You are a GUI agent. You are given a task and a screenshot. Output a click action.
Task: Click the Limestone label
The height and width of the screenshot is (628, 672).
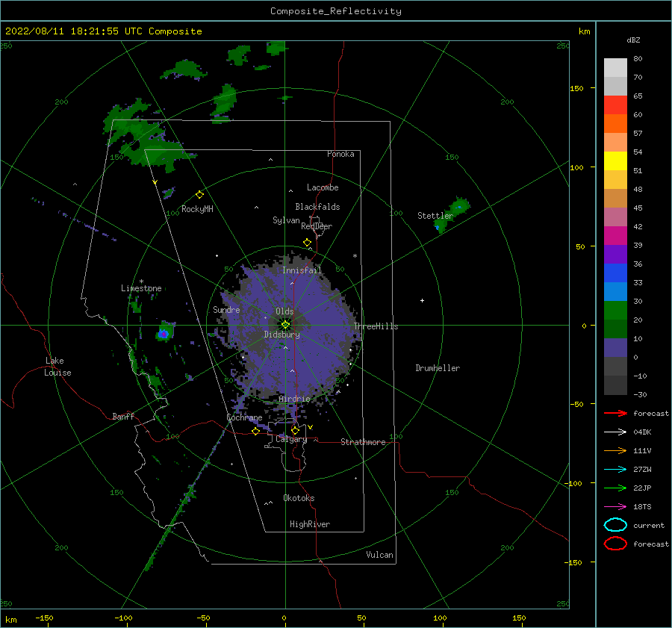click(141, 288)
